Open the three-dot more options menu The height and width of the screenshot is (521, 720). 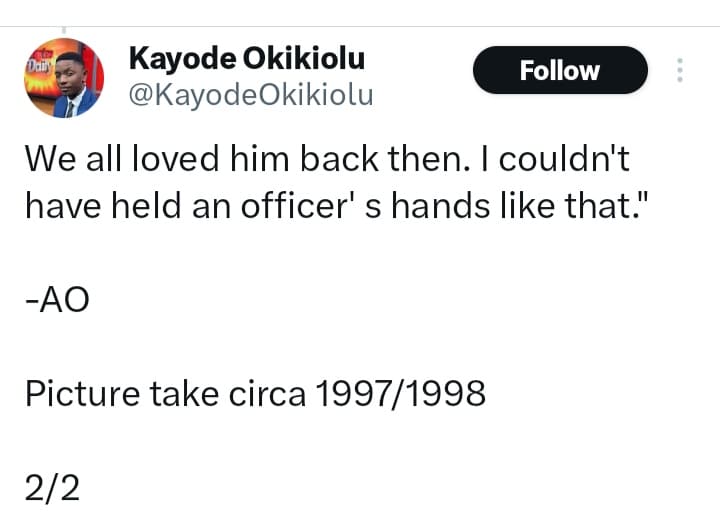(x=680, y=70)
